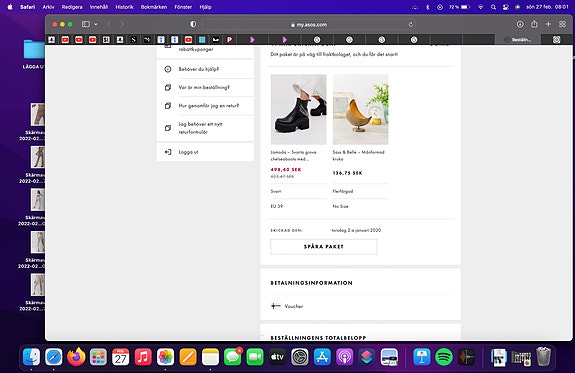The image size is (575, 373).
Task: Open the Trash in the Dock
Action: pos(543,357)
